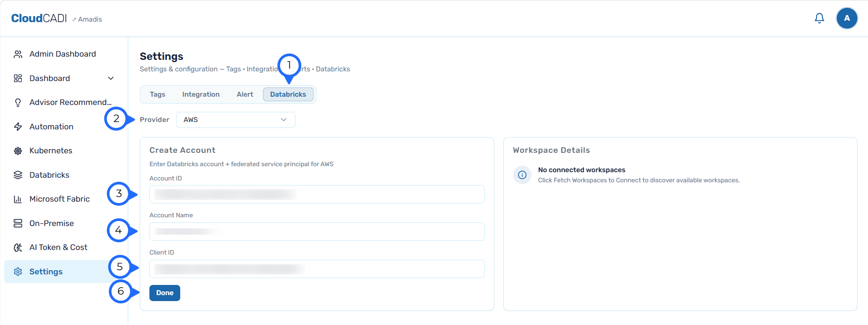Focus the Account Name input field
Viewport: 868px width, 325px height.
[317, 232]
